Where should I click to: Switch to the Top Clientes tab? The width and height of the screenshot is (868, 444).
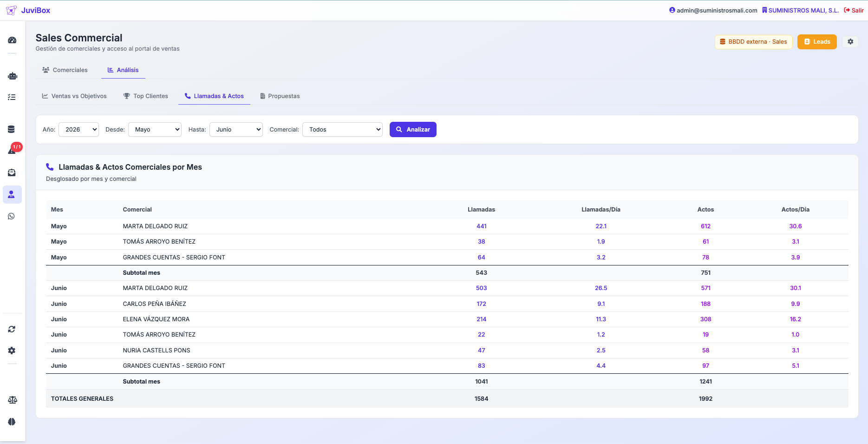pos(146,96)
